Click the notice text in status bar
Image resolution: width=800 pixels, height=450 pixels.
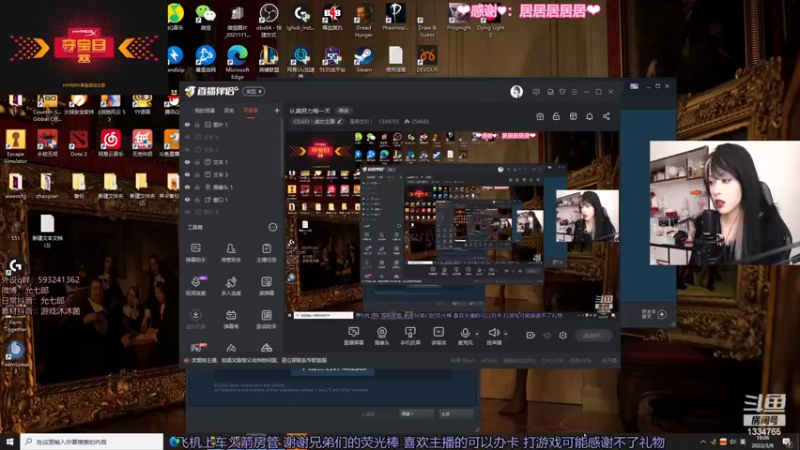tap(259, 360)
